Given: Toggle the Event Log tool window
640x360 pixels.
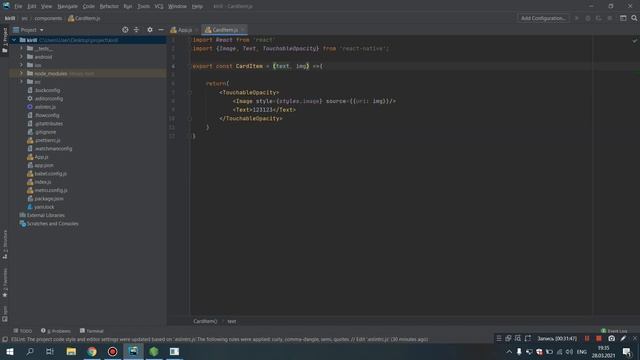Looking at the screenshot, I should (x=614, y=331).
